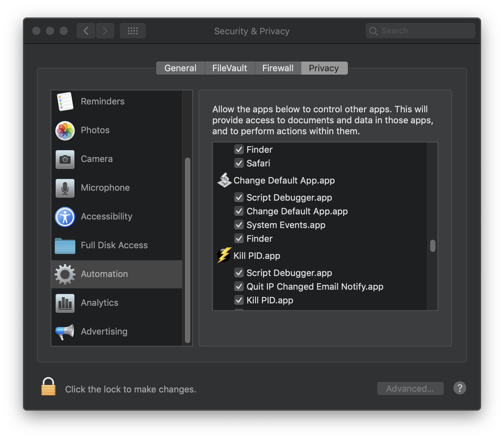The width and height of the screenshot is (504, 439).
Task: Click the Full Disk Access folder icon
Action: (65, 246)
